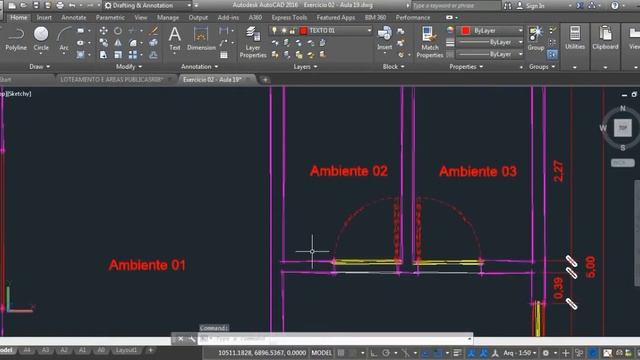Toggle lock icon for TEXTO 01 layer
This screenshot has width=640, height=360.
pos(292,31)
